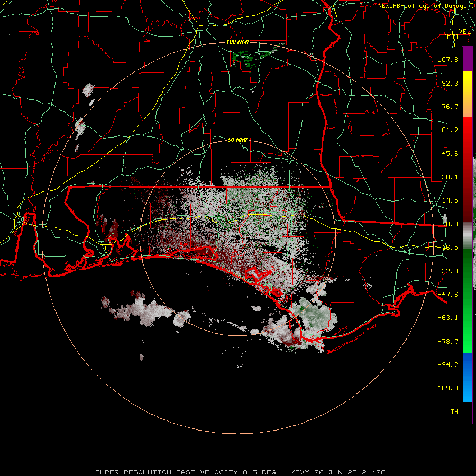The width and height of the screenshot is (476, 476).
Task: Click the 50 NMI range ring label
Action: click(x=237, y=140)
